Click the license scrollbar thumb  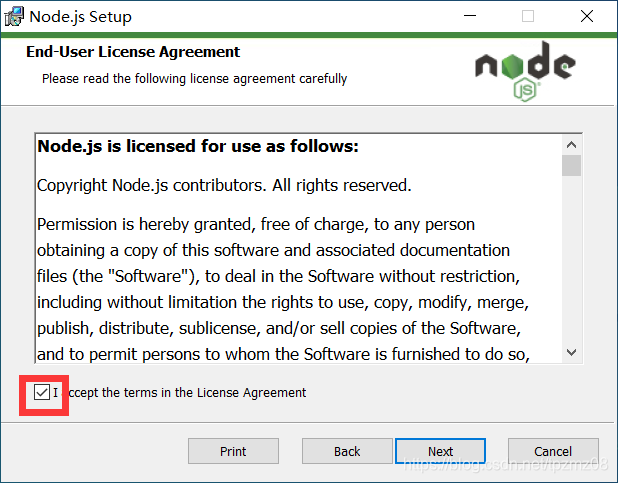pyautogui.click(x=571, y=166)
